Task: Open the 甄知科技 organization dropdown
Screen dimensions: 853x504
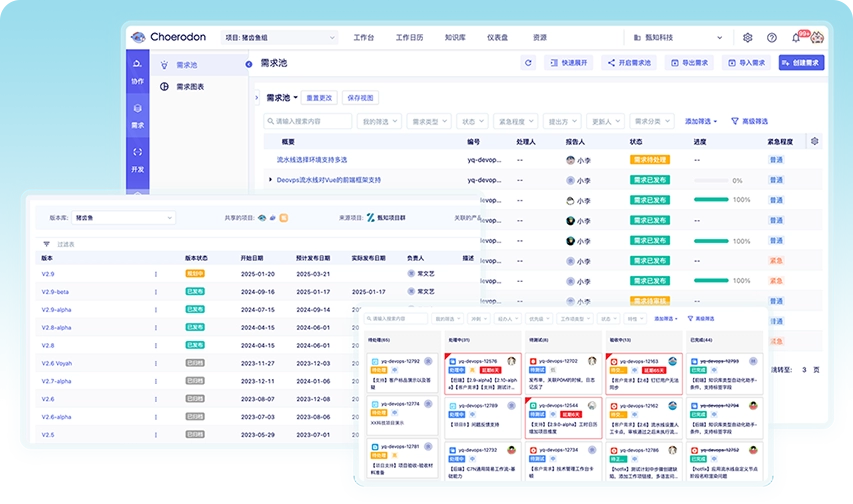Action: point(677,38)
